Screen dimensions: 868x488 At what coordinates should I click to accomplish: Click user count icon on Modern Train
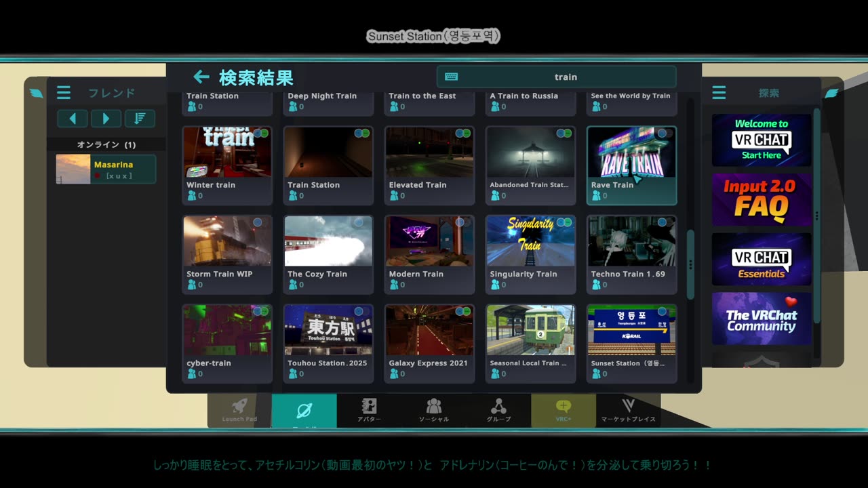tap(393, 285)
